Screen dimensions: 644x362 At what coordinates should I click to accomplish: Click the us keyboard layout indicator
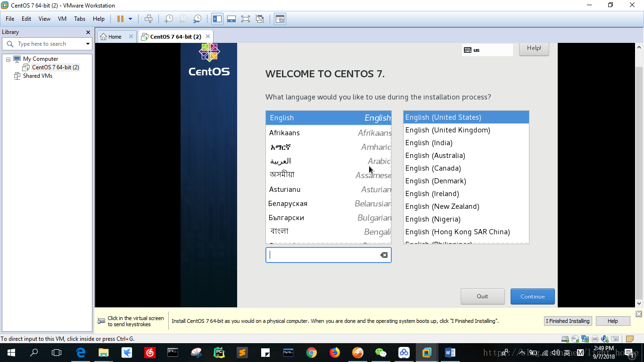[487, 50]
